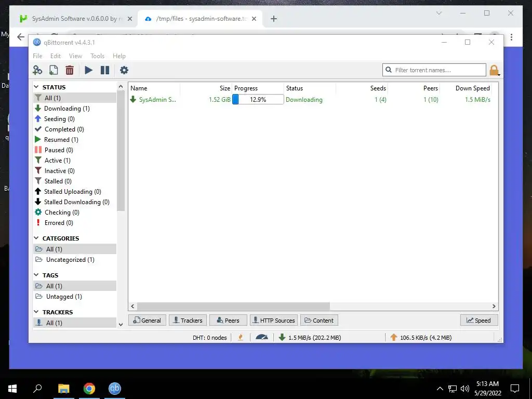Switch to Chrome in the taskbar
Image resolution: width=532 pixels, height=399 pixels.
point(89,389)
